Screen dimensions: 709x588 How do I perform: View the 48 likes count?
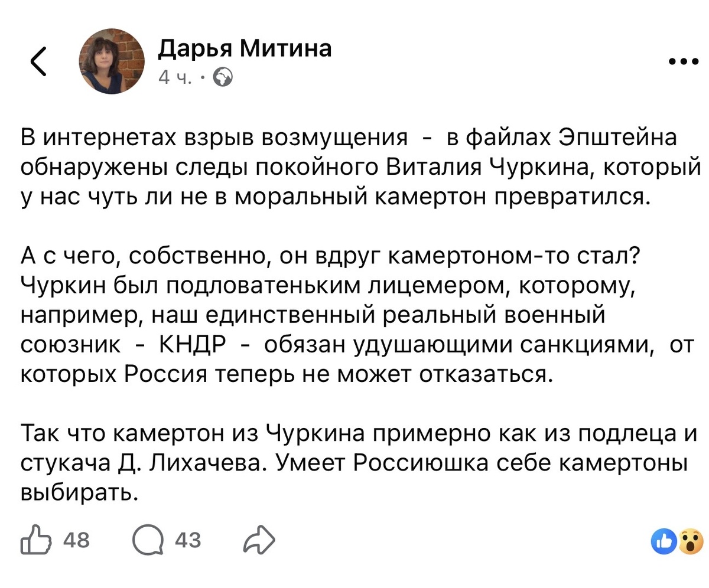pos(76,540)
